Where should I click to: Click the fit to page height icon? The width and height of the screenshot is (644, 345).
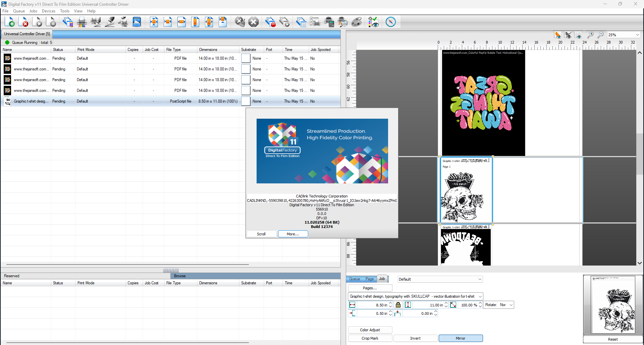pos(195,22)
